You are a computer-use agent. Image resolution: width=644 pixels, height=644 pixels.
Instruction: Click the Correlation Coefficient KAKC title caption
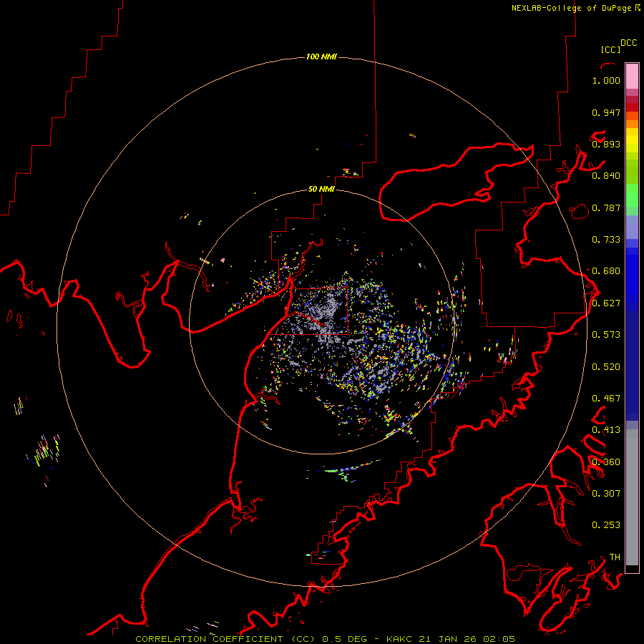click(x=326, y=639)
